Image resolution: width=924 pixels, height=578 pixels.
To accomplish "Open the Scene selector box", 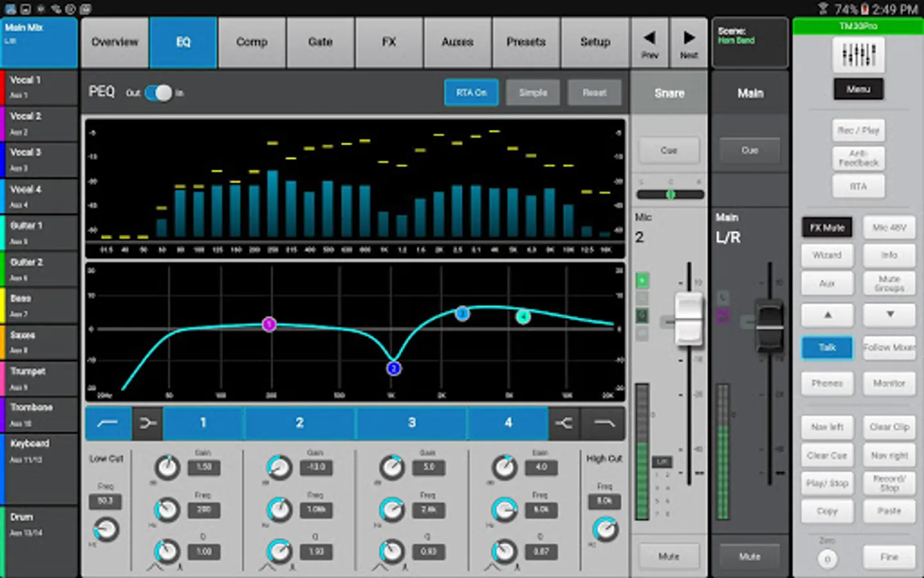I will coord(749,42).
